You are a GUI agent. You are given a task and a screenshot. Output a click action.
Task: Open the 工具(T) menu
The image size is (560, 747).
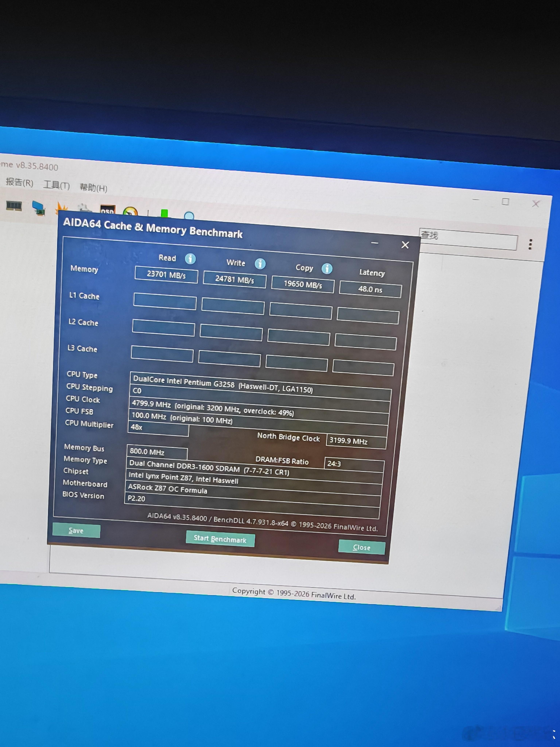click(56, 185)
